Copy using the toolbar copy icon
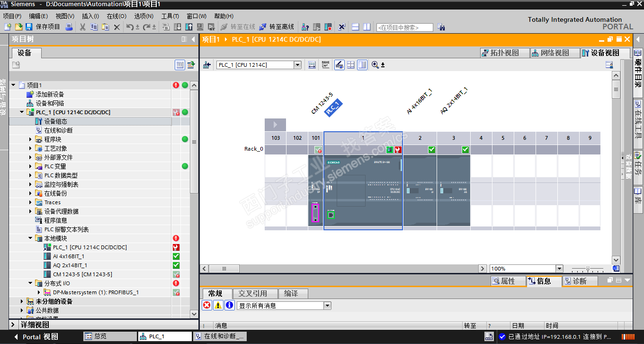This screenshot has height=344, width=644. 95,27
